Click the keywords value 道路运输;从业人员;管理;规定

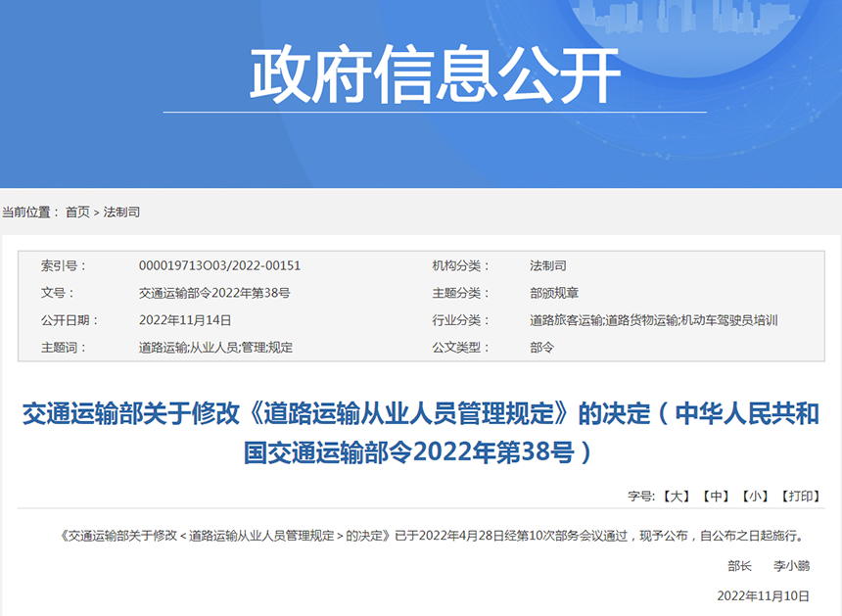pyautogui.click(x=215, y=348)
